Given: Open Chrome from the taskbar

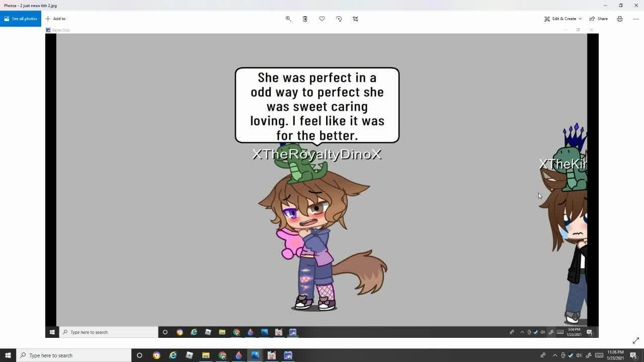Looking at the screenshot, I should point(222,355).
